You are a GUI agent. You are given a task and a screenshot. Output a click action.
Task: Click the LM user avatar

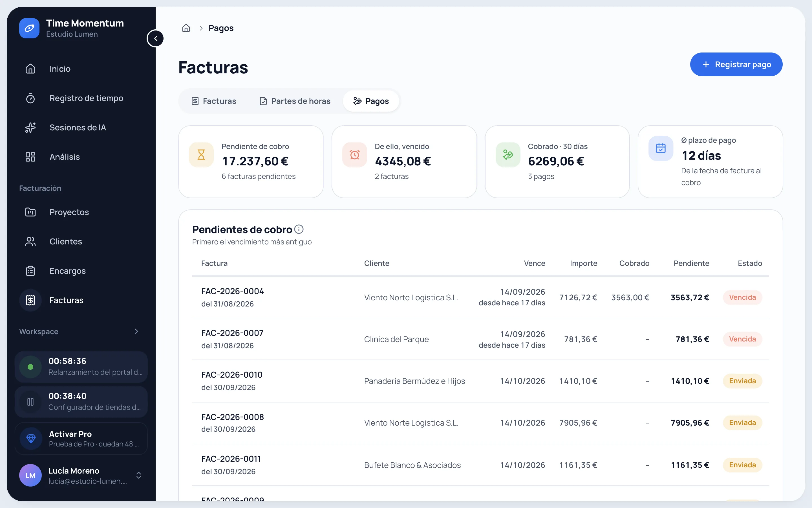[x=30, y=476]
